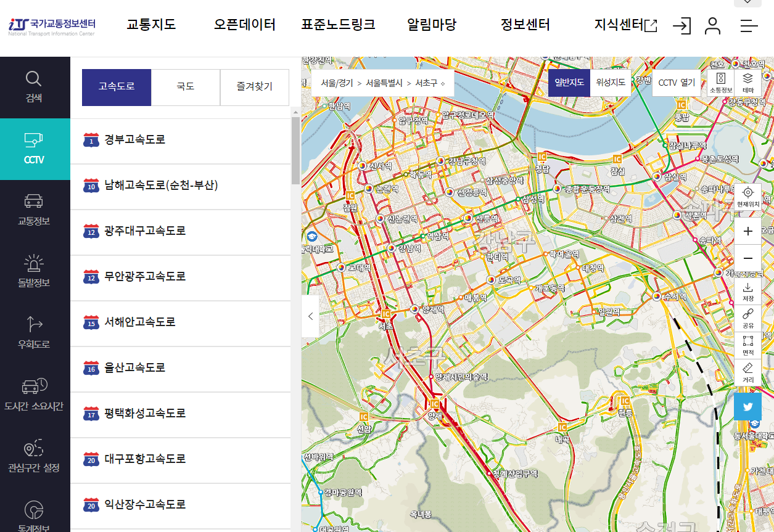Select the CCTV sidebar item
774x532 pixels.
point(35,149)
